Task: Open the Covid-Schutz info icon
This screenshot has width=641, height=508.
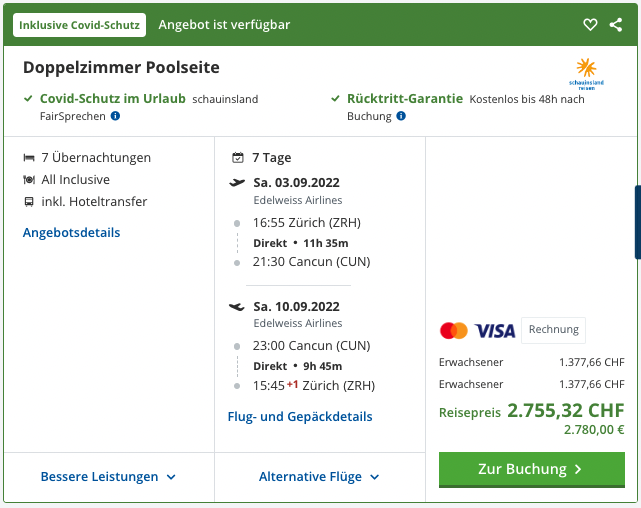Action: pyautogui.click(x=115, y=116)
